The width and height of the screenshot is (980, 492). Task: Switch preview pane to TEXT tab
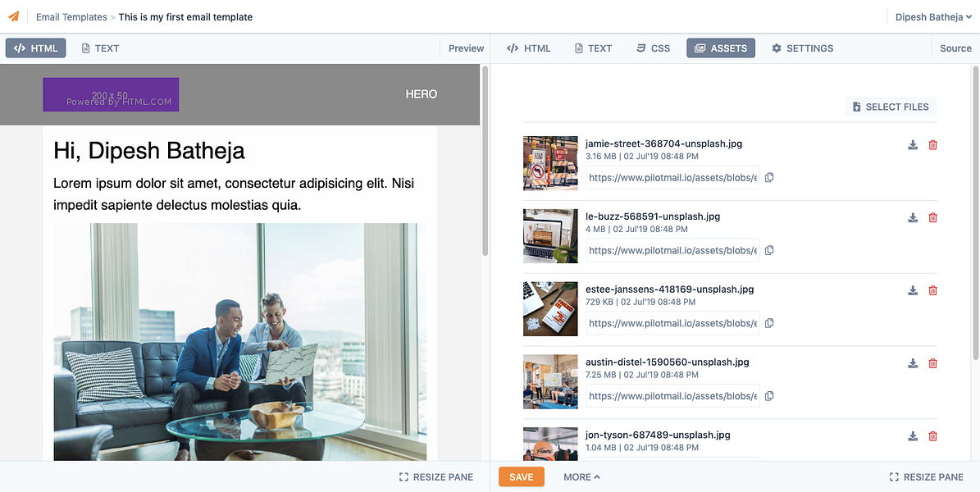coord(100,48)
